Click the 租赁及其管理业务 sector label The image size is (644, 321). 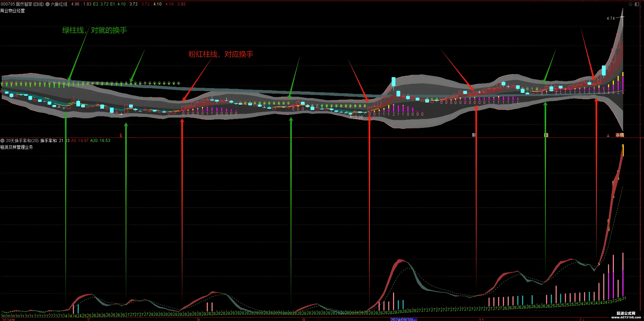(x=16, y=147)
